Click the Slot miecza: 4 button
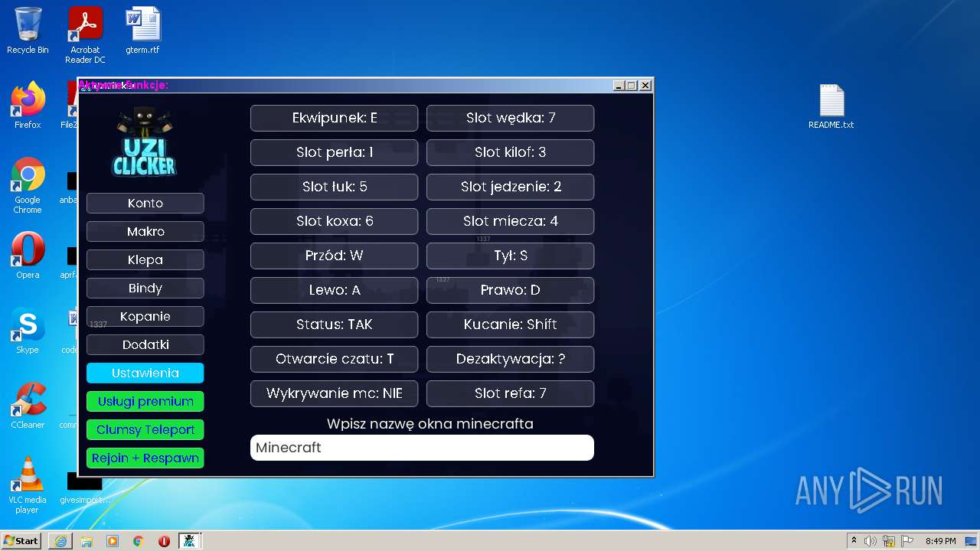 coord(511,221)
